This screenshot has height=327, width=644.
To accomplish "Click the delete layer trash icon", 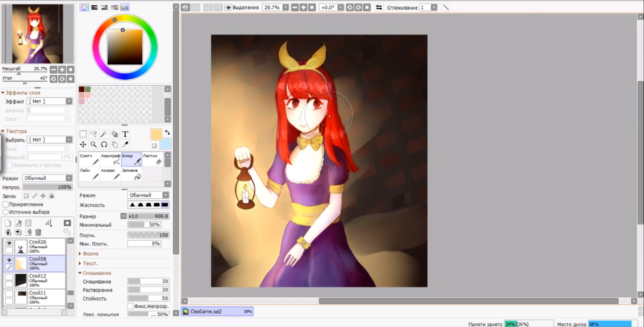I will pos(38,232).
